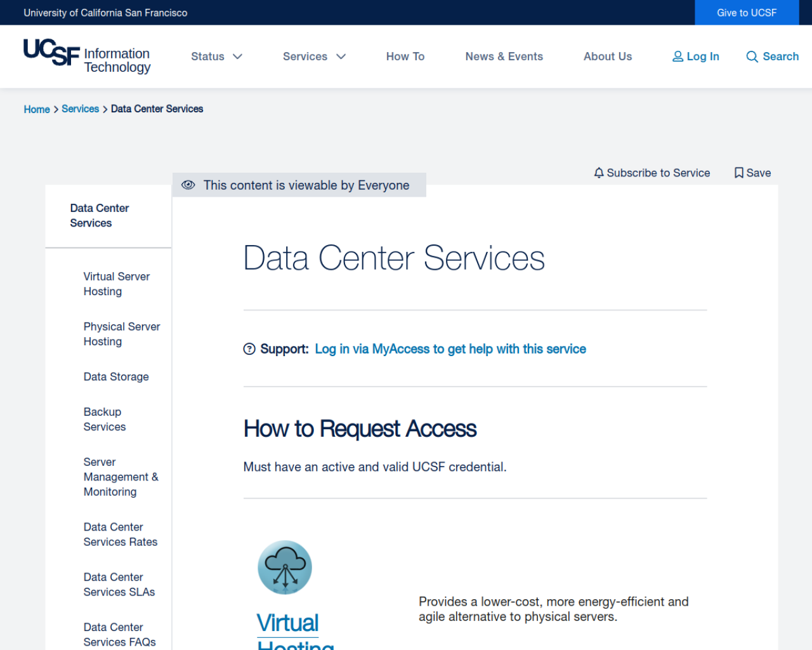Viewport: 812px width, 650px height.
Task: Expand the Status dropdown chevron
Action: (238, 56)
